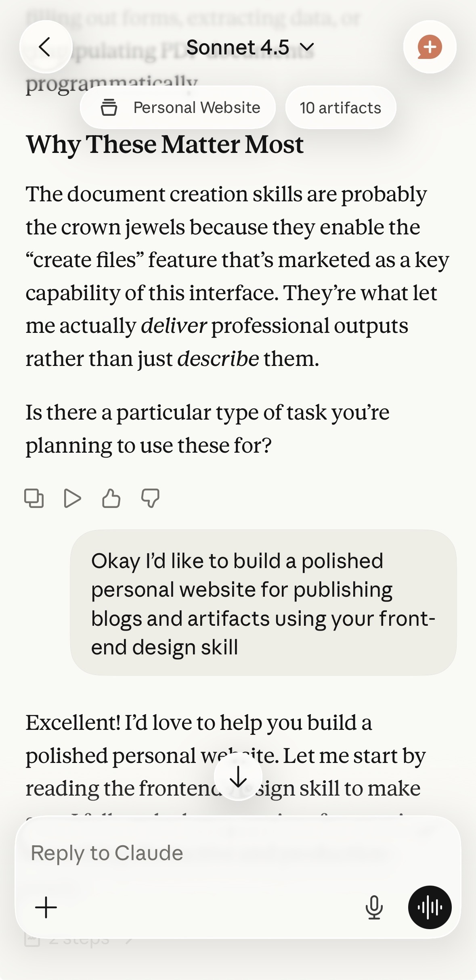476x980 pixels.
Task: Copy the assistant's response
Action: click(34, 498)
